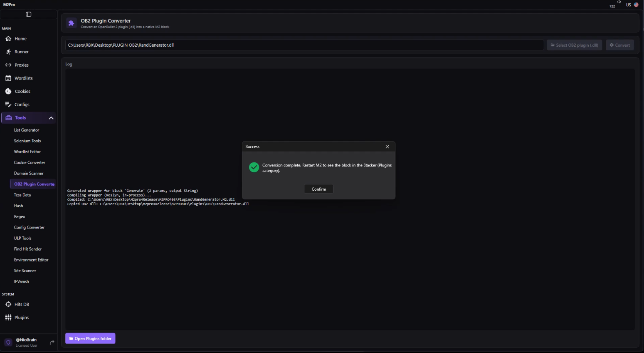Click the US flag icon

(x=636, y=5)
